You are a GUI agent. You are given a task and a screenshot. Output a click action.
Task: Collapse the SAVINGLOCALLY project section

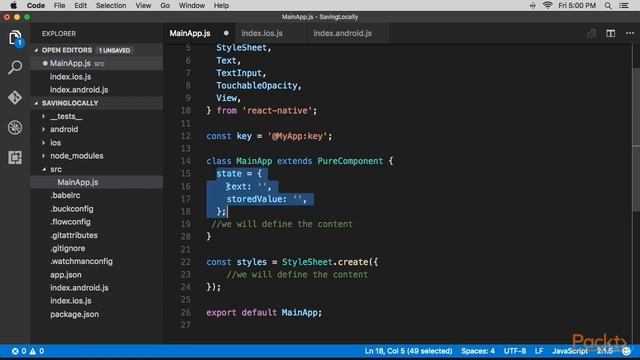36,103
